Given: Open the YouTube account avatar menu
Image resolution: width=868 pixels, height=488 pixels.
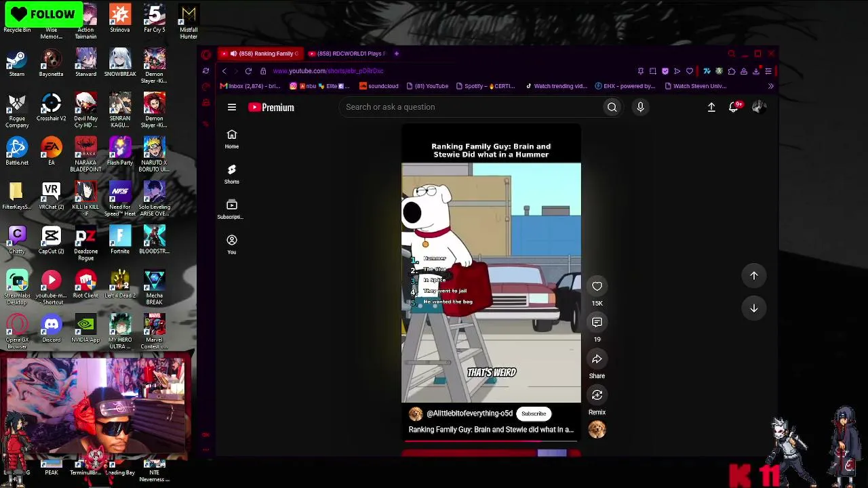Looking at the screenshot, I should [x=759, y=107].
